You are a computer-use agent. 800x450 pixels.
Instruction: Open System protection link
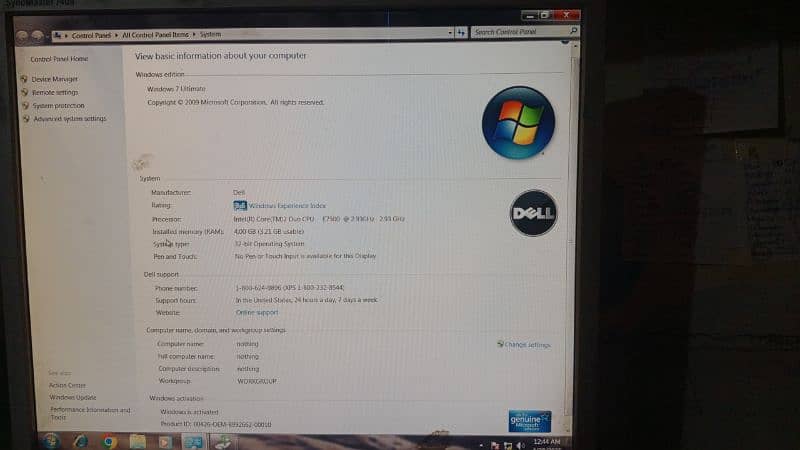point(59,106)
